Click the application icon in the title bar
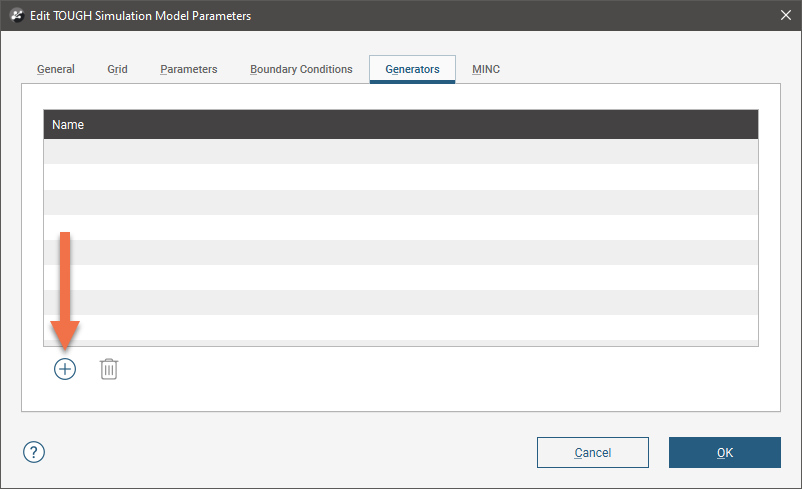 point(16,16)
